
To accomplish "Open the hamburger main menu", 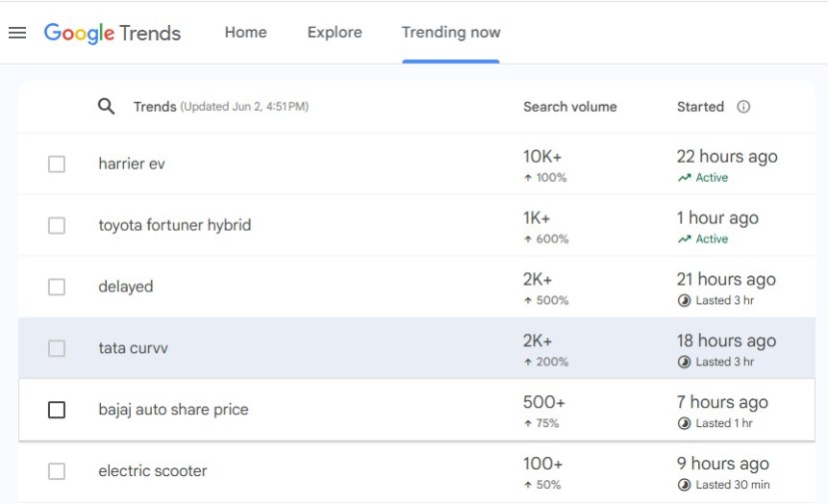I will click(17, 33).
